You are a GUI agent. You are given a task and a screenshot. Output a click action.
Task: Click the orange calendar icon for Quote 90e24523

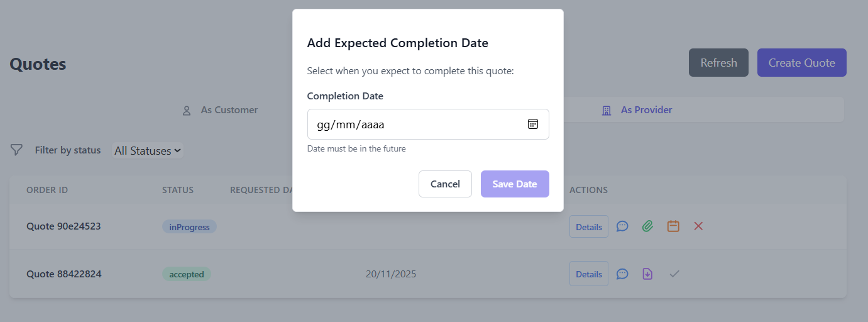click(x=673, y=226)
